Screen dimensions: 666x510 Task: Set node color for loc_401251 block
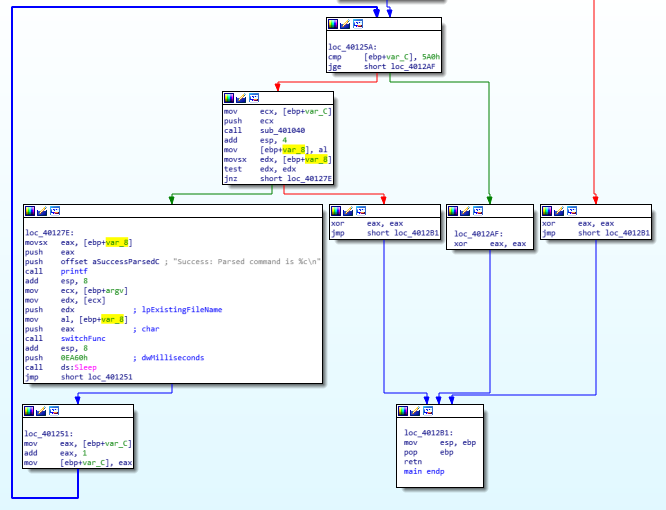(29, 411)
